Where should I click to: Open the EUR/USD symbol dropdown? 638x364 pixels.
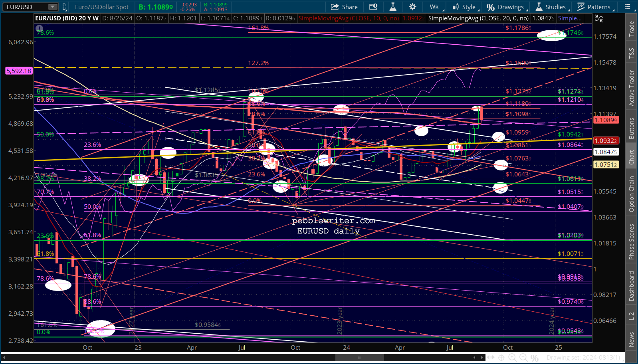53,7
